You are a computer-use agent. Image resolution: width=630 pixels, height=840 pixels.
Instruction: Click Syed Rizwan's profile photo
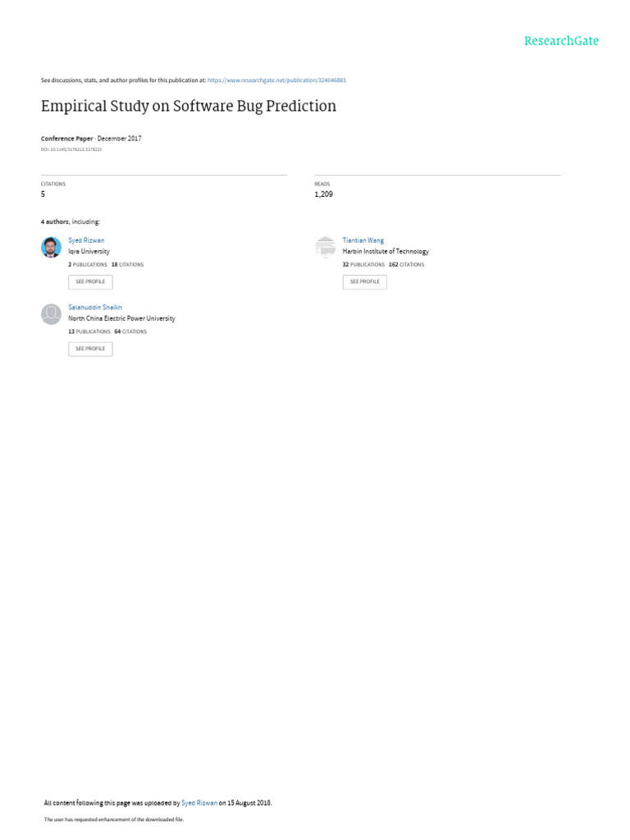click(x=52, y=247)
